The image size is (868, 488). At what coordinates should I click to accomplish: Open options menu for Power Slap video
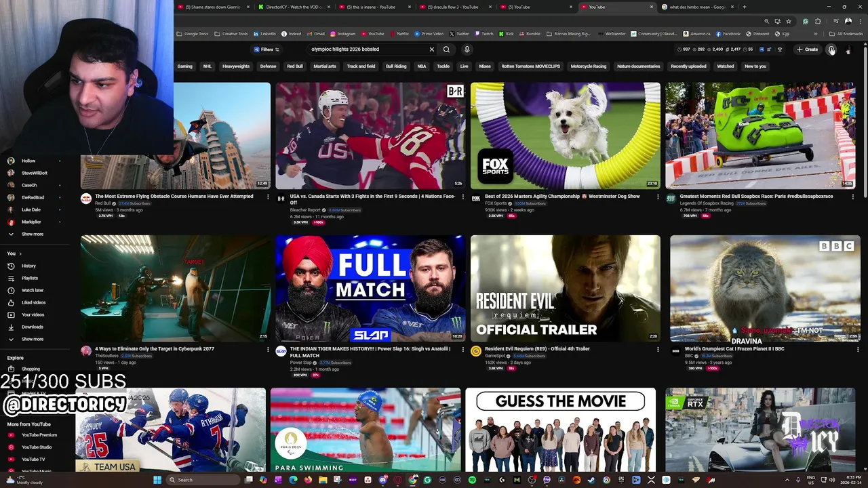[x=462, y=349]
